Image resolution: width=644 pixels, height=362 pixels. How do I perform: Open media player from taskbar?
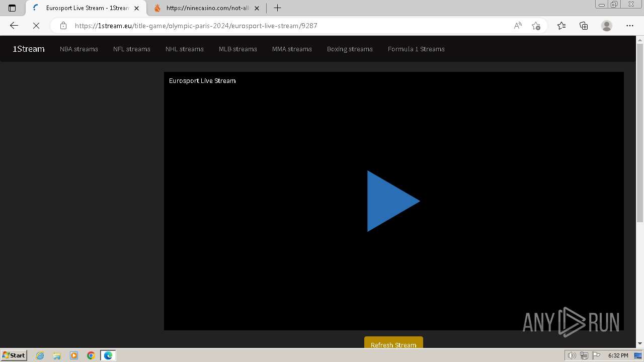tap(74, 355)
